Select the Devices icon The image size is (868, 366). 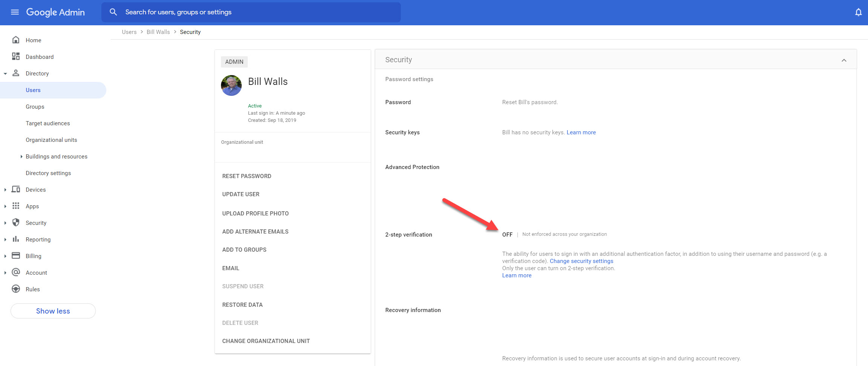coord(15,189)
